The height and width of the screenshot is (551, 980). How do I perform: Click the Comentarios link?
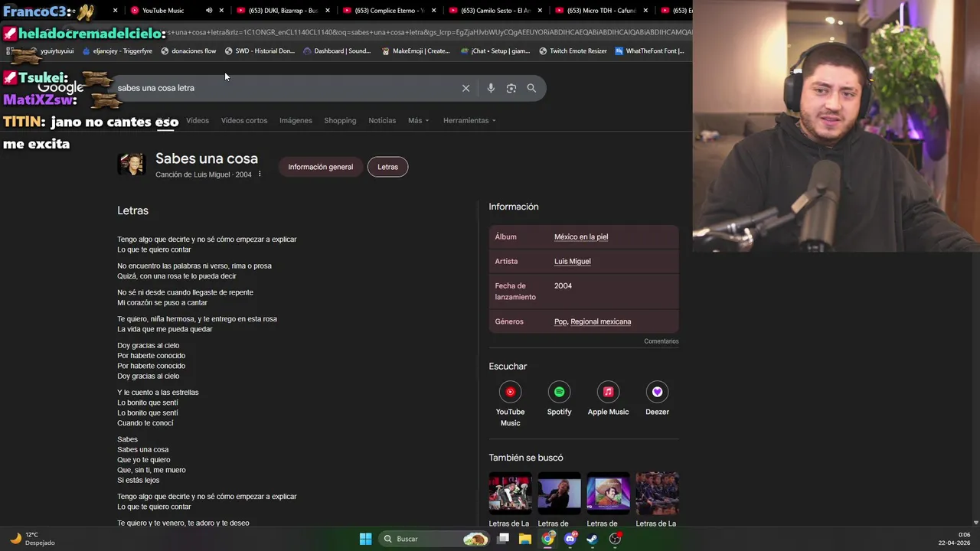(x=661, y=341)
